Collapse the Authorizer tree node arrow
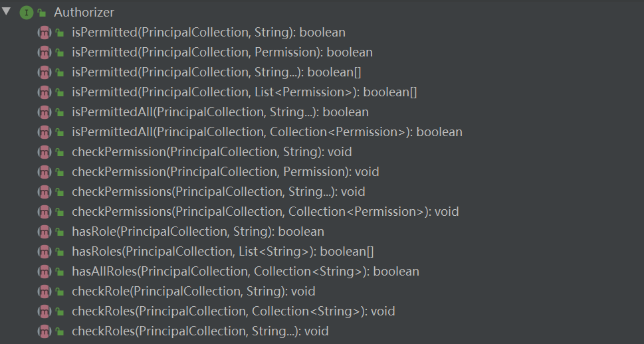The height and width of the screenshot is (344, 644). (x=7, y=11)
